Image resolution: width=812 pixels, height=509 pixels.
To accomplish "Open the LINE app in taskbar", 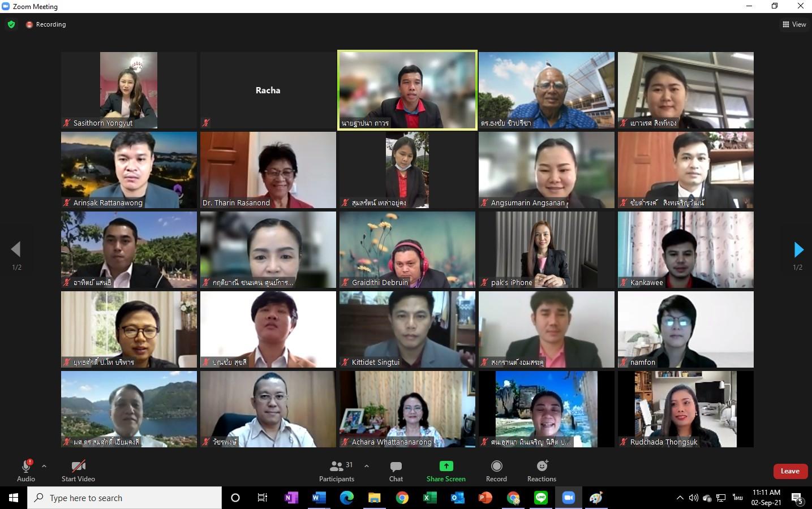I will (541, 498).
